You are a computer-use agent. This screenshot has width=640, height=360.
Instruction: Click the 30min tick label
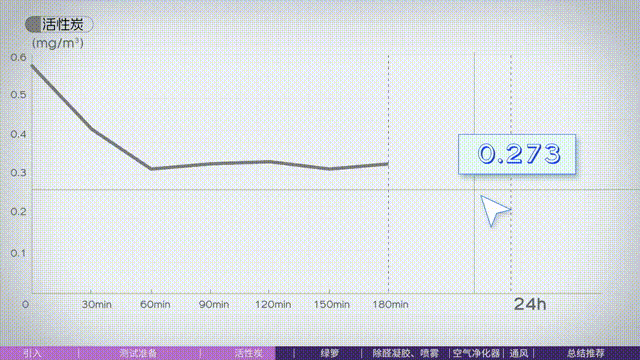click(97, 304)
